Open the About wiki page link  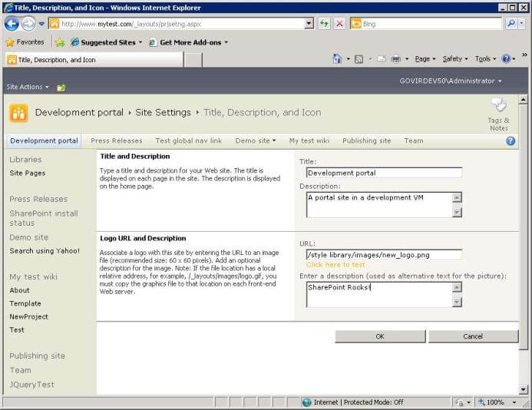pyautogui.click(x=19, y=290)
